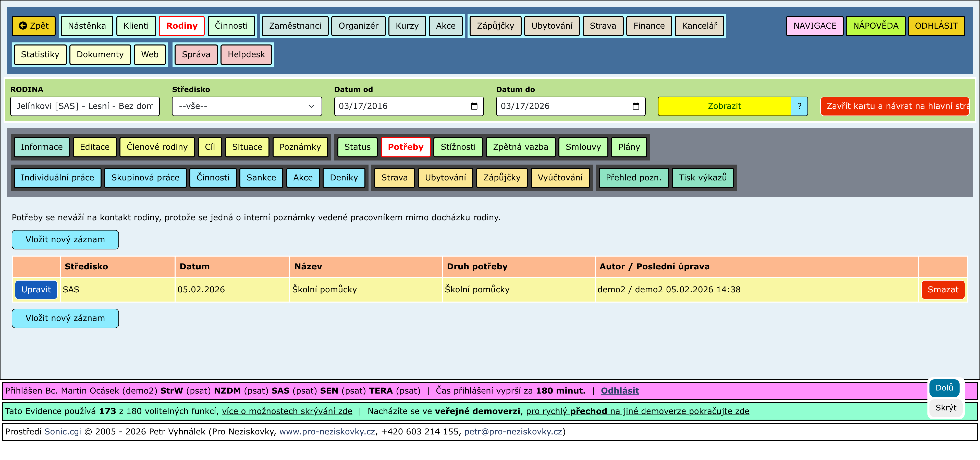
Task: Jump down with the Dolů button
Action: (944, 388)
